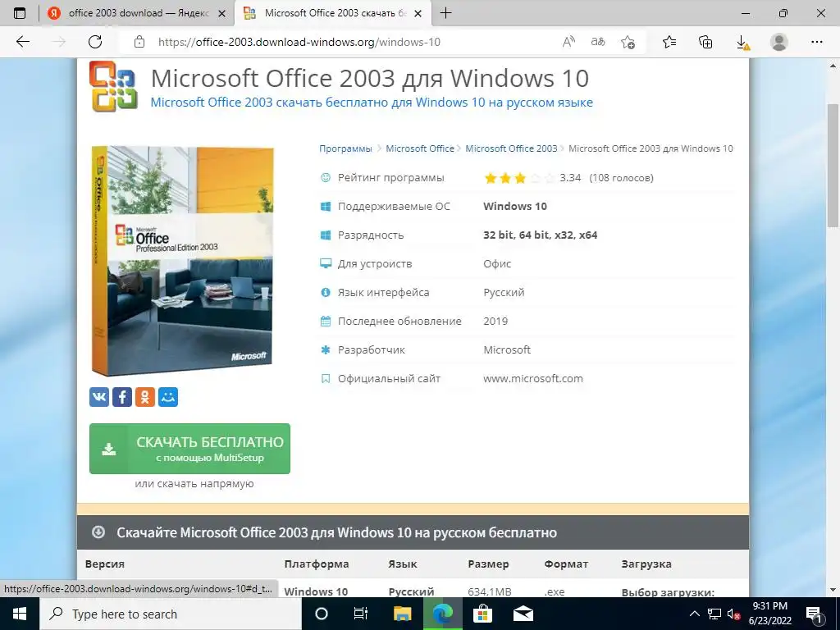
Task: Close the Yandex office 2003 download tab
Action: tap(221, 14)
